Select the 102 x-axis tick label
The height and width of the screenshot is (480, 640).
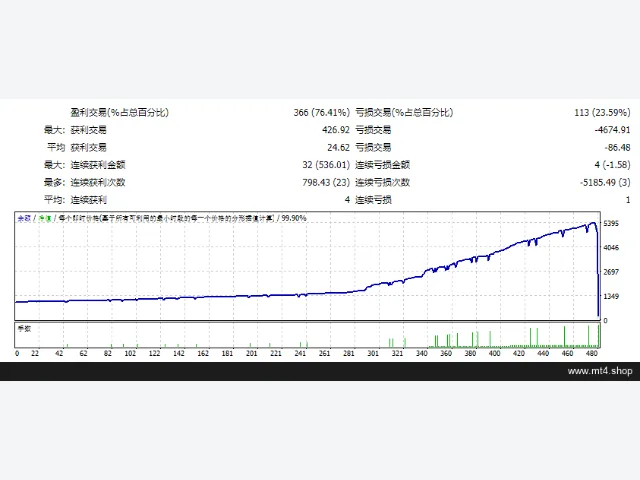tap(130, 353)
